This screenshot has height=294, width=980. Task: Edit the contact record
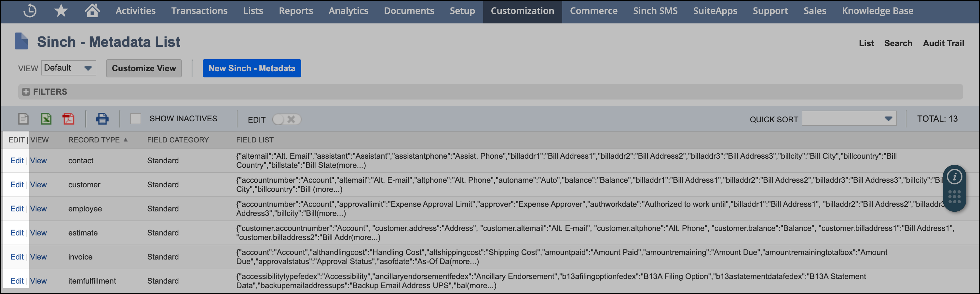pyautogui.click(x=17, y=161)
